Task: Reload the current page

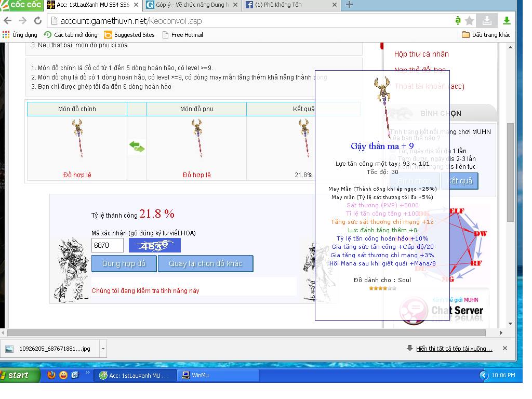Action: [x=37, y=21]
